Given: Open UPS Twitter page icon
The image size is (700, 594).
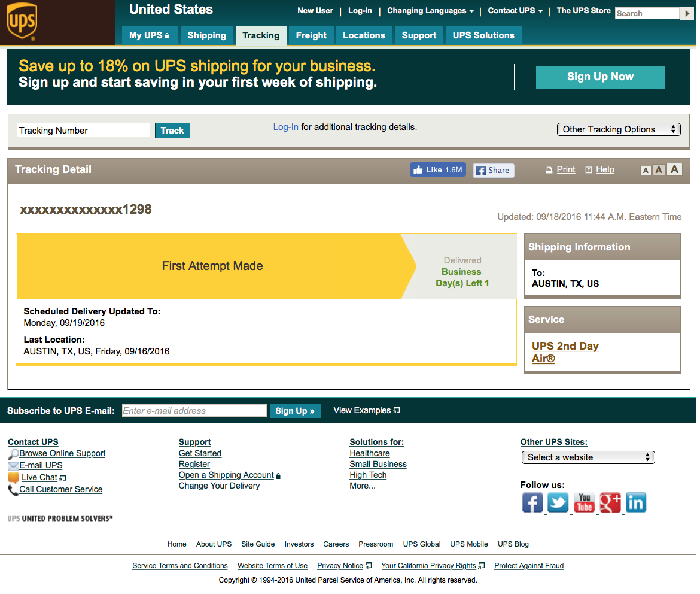Looking at the screenshot, I should point(558,503).
